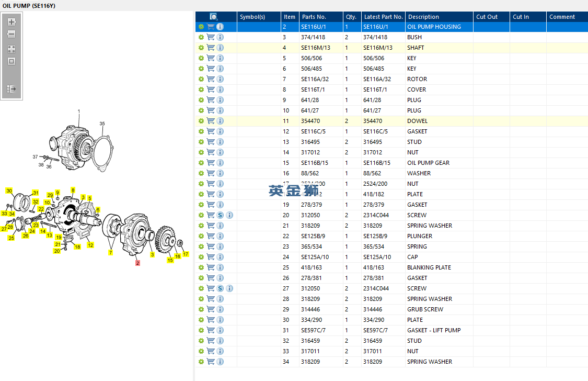Select callout 31 on the diagram
Viewport: 588px width, 381px height.
36,193
